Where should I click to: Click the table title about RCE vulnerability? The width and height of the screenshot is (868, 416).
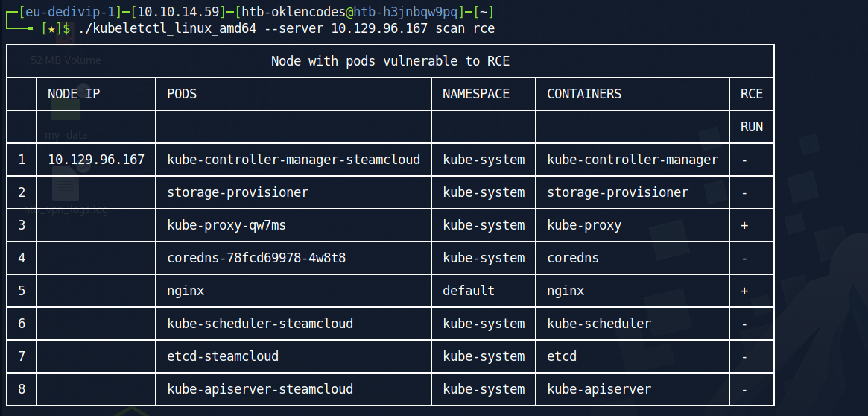[390, 61]
